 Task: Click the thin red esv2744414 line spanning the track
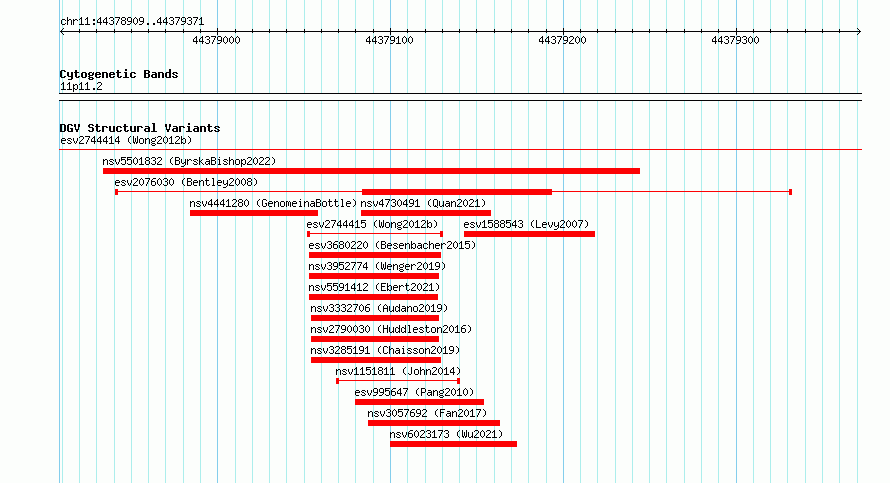pos(460,150)
